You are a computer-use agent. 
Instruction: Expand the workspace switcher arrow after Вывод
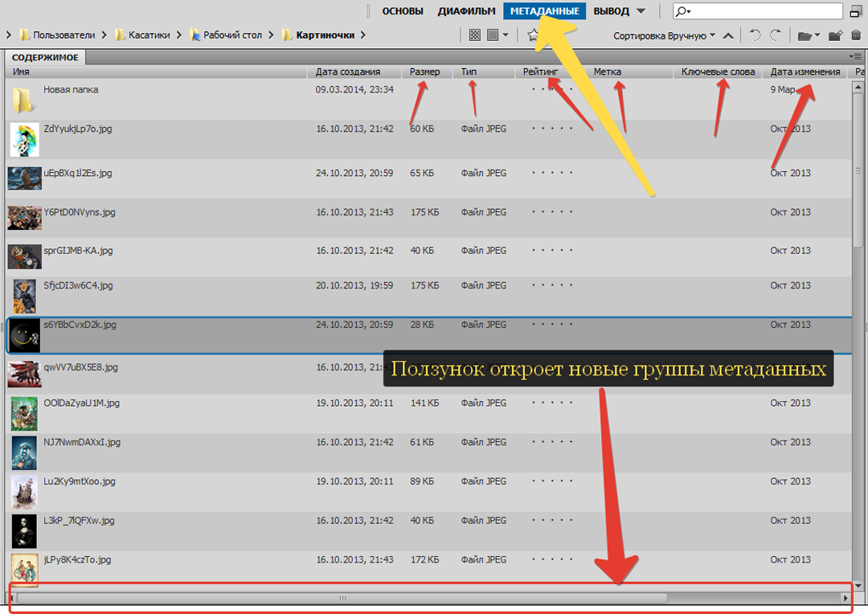641,11
